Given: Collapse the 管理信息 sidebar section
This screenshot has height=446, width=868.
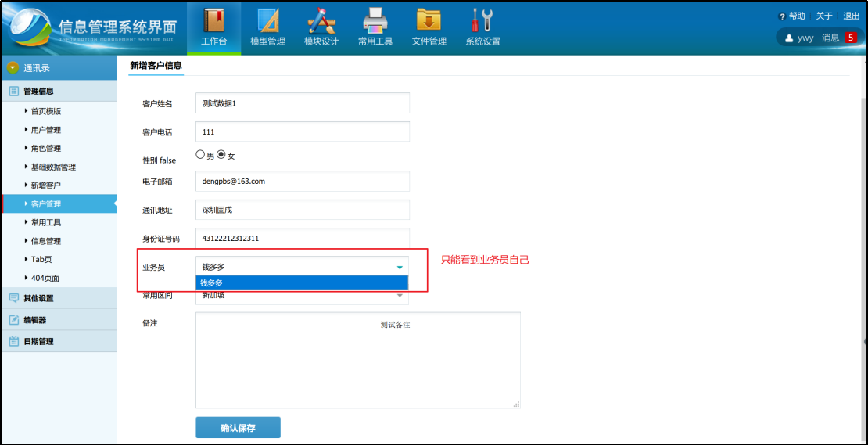Looking at the screenshot, I should (59, 91).
